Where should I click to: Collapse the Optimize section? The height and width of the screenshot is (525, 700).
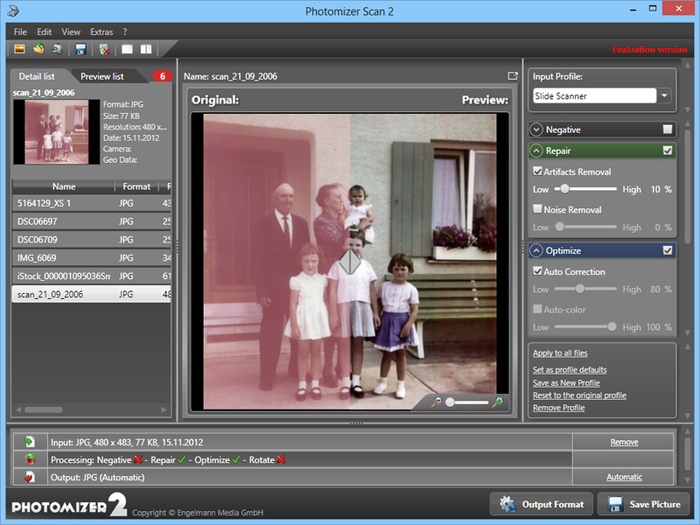[x=538, y=251]
